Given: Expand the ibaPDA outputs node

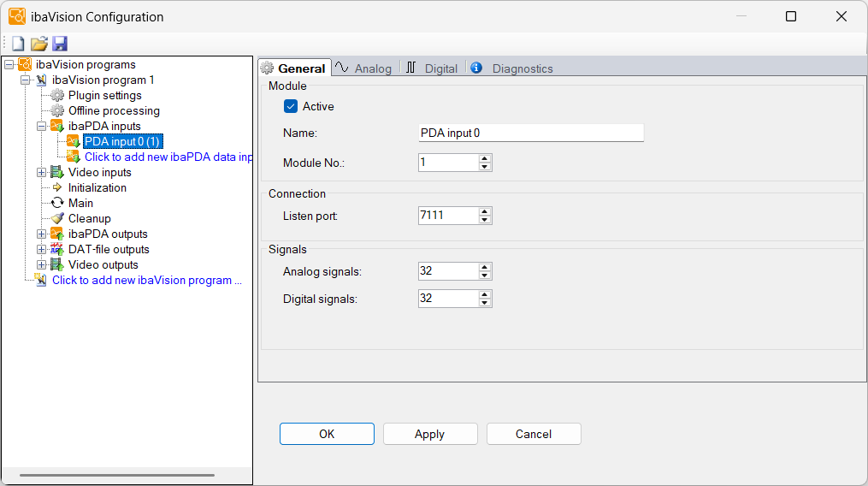Looking at the screenshot, I should (x=42, y=234).
